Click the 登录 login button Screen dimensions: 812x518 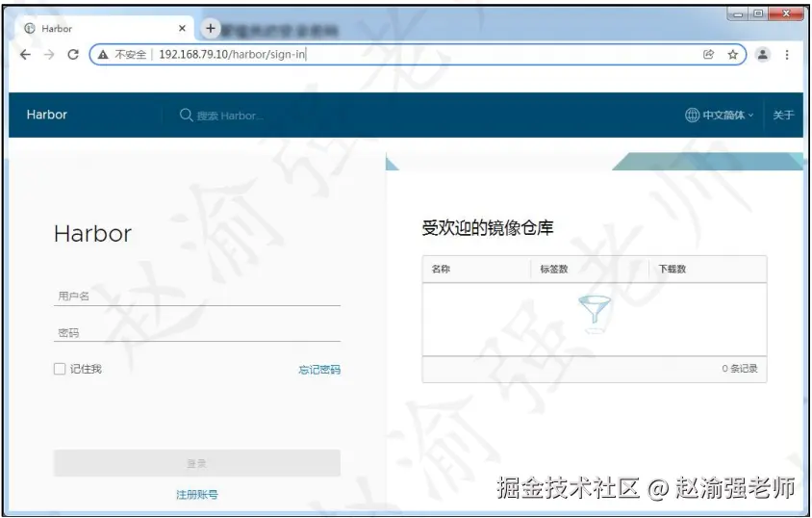197,463
